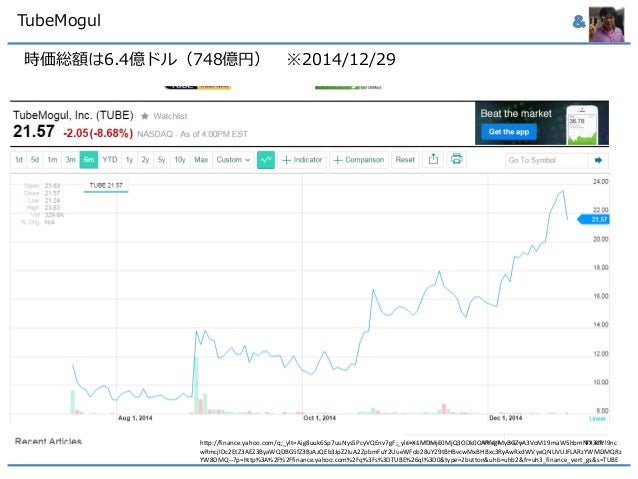Viewport: 638px width, 479px height.
Task: Add TUBE to Watchlist link
Action: (x=170, y=116)
